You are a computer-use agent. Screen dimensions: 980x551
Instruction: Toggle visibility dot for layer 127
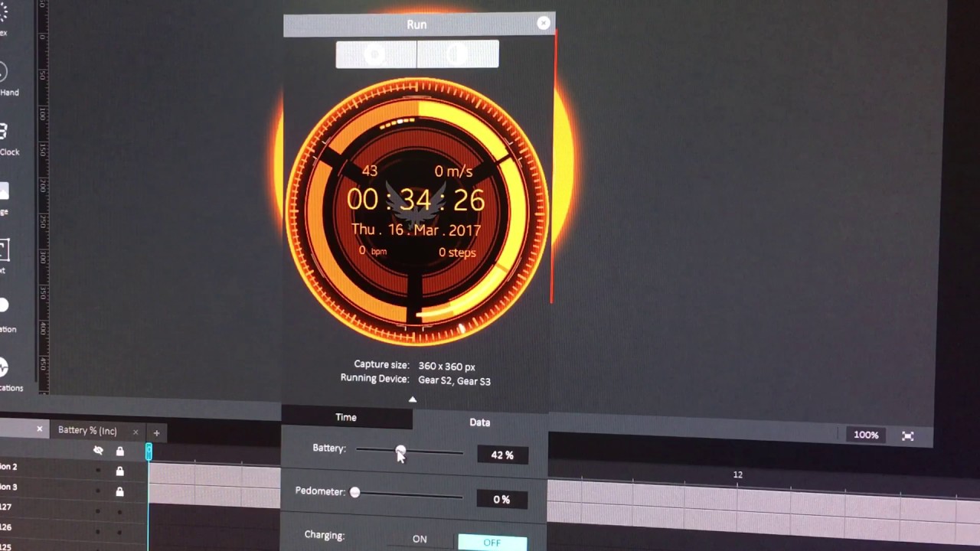tap(97, 512)
